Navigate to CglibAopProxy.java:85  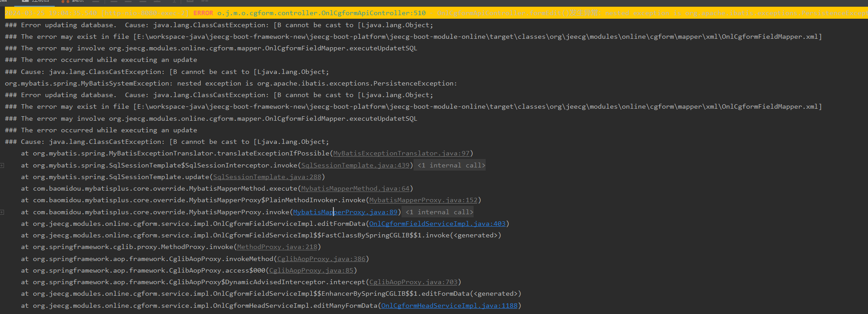click(x=311, y=270)
